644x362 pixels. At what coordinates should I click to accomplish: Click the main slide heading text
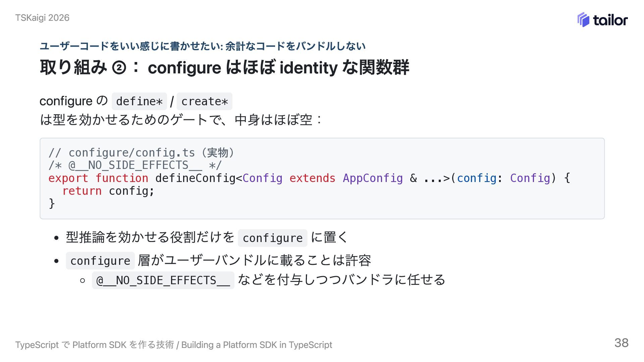[x=224, y=67]
